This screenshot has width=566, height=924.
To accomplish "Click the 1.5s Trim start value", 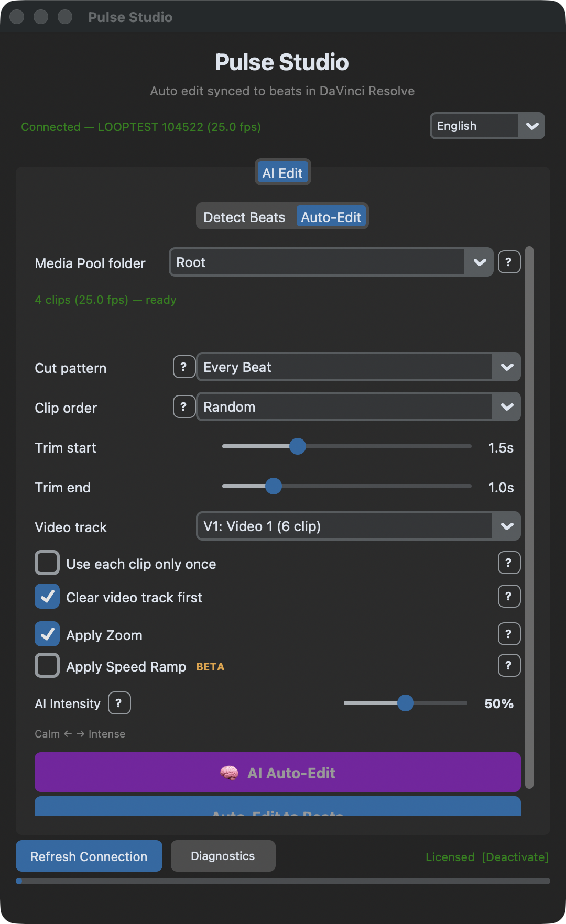I will pyautogui.click(x=501, y=448).
